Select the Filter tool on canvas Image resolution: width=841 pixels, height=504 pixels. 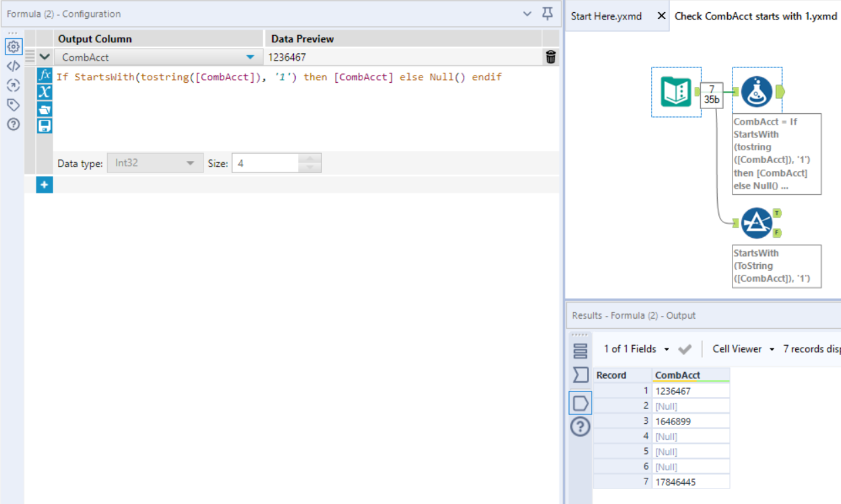(x=757, y=223)
